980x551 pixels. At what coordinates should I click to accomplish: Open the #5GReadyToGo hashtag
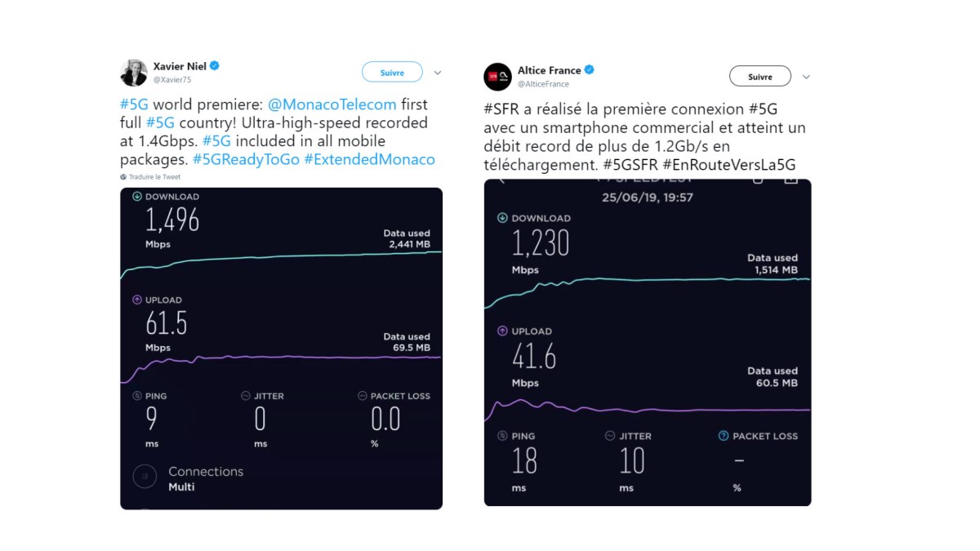tap(246, 159)
